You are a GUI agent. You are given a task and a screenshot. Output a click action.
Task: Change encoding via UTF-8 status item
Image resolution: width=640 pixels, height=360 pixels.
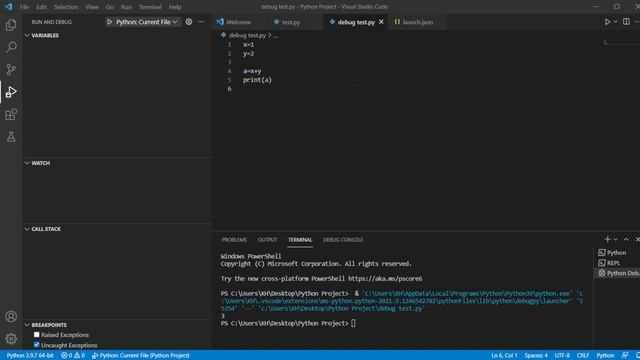click(x=562, y=356)
